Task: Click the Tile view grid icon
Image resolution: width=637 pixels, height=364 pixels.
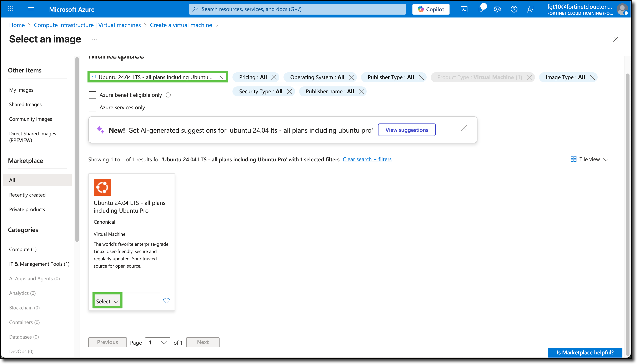Action: 574,159
